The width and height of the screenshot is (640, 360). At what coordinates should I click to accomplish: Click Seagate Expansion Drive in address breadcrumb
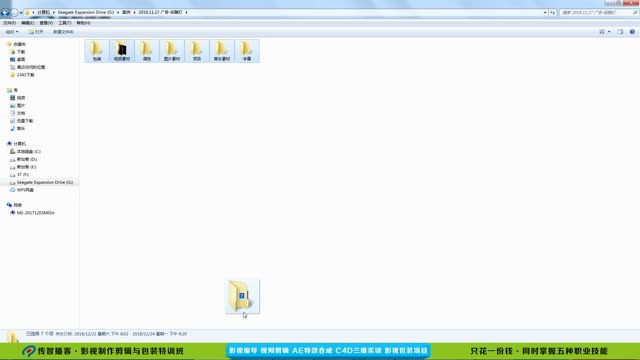pos(86,13)
